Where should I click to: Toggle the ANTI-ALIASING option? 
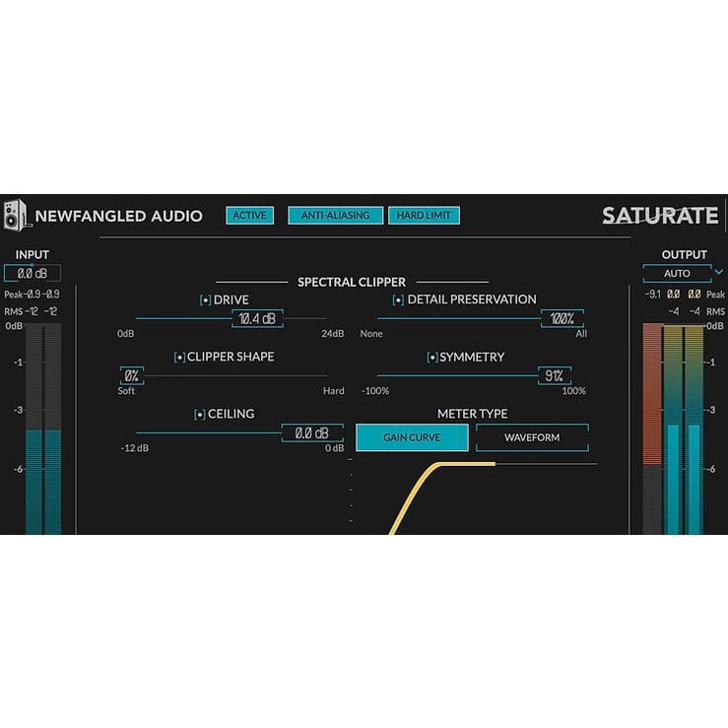pos(335,216)
